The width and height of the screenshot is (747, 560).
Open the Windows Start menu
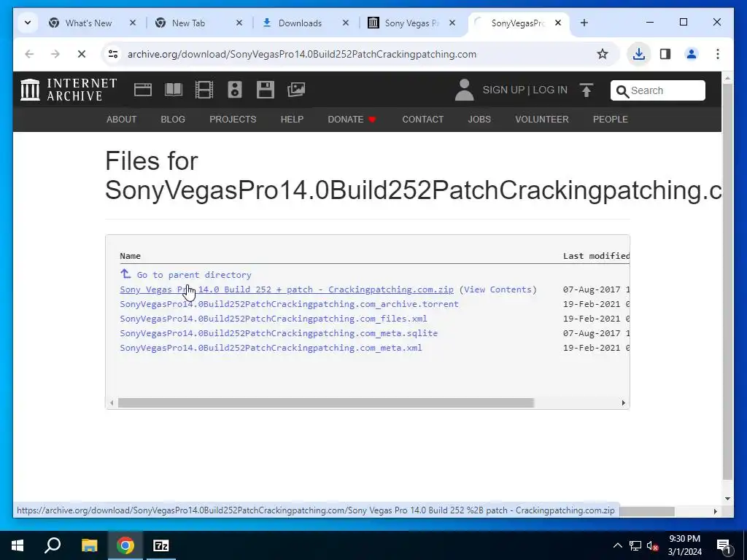click(x=18, y=545)
